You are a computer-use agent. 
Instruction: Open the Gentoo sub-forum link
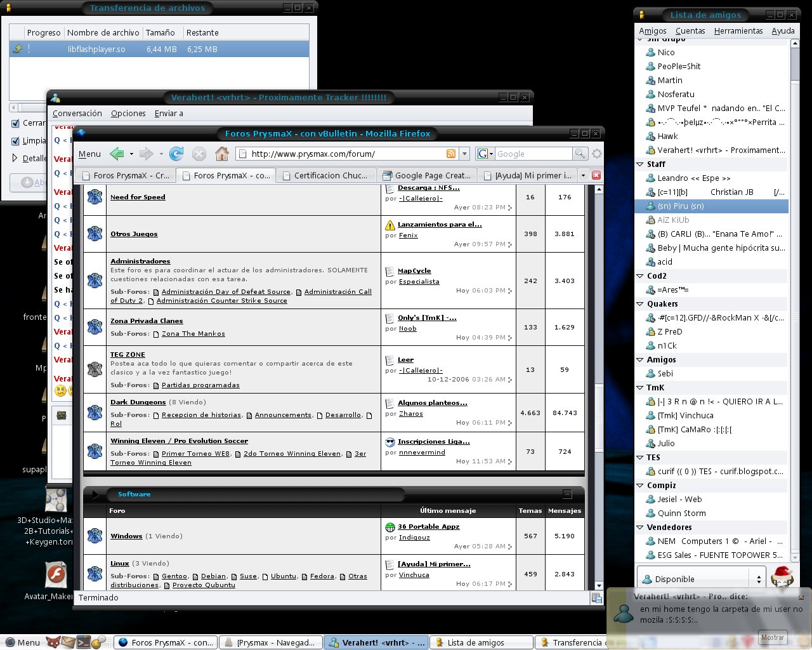(174, 576)
